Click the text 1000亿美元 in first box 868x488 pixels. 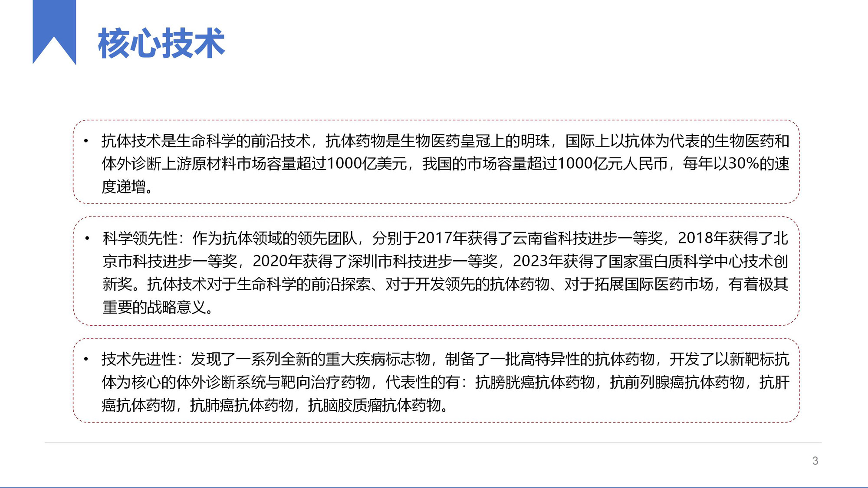367,164
